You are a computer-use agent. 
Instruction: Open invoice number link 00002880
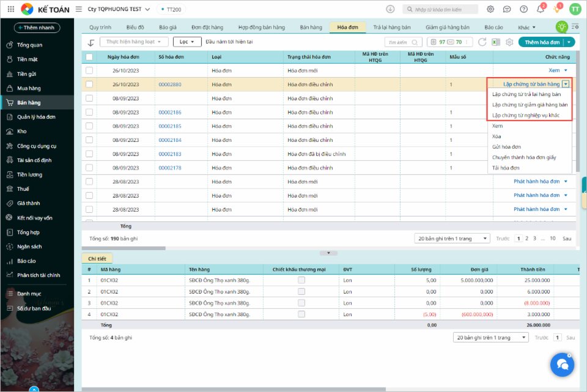[170, 84]
